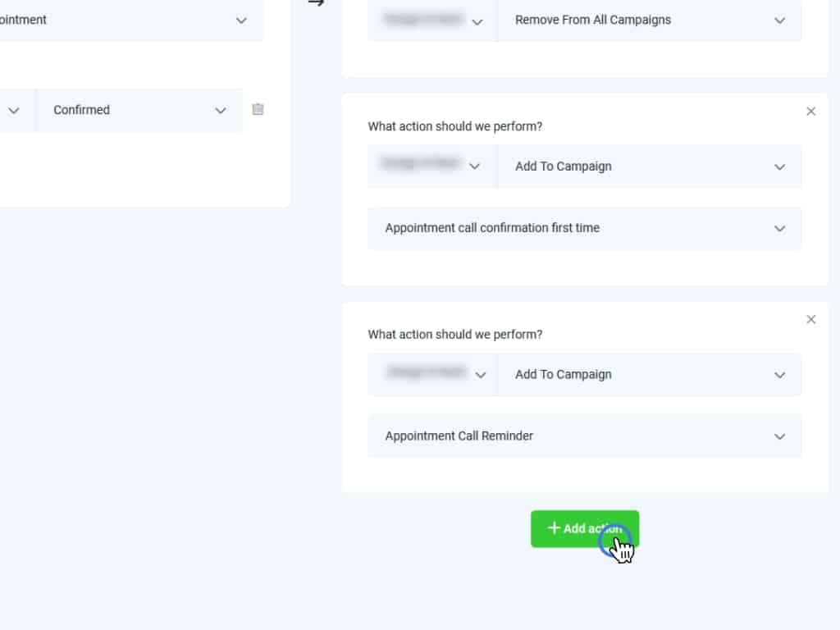Remove the Appointment call confirmation action card
The height and width of the screenshot is (630, 840).
pos(811,112)
